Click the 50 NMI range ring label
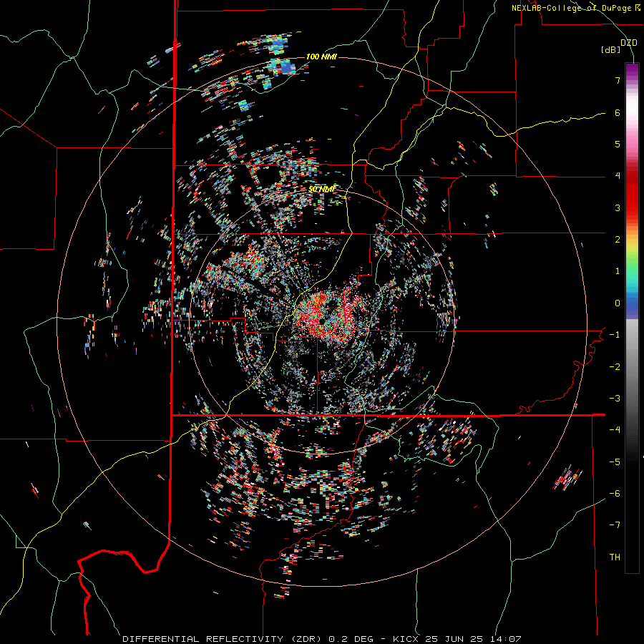This screenshot has width=644, height=644. (322, 190)
